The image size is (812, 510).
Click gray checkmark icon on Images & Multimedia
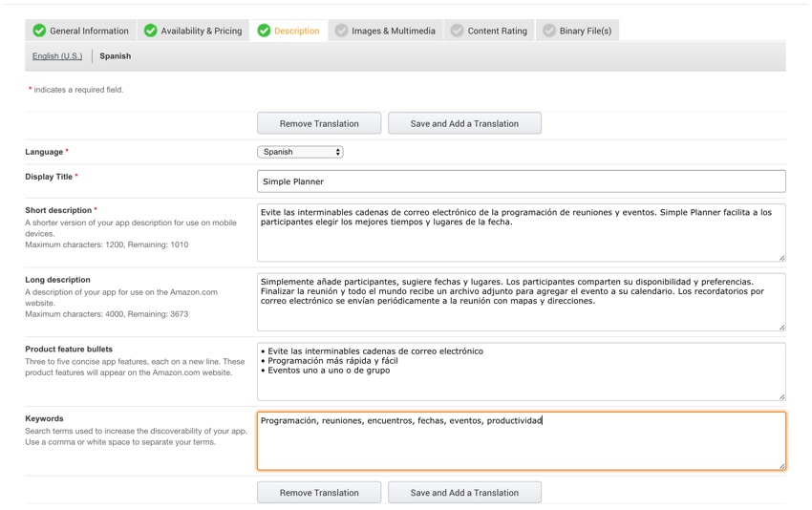(x=341, y=31)
